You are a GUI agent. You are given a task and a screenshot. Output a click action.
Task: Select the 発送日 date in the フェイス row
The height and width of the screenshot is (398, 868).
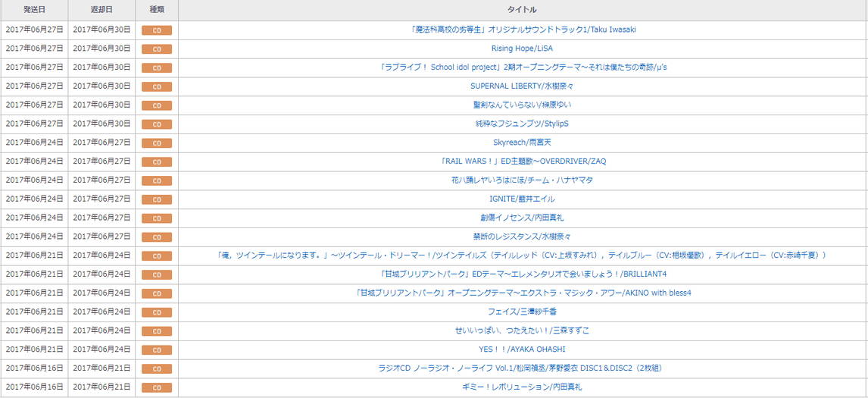pos(34,312)
